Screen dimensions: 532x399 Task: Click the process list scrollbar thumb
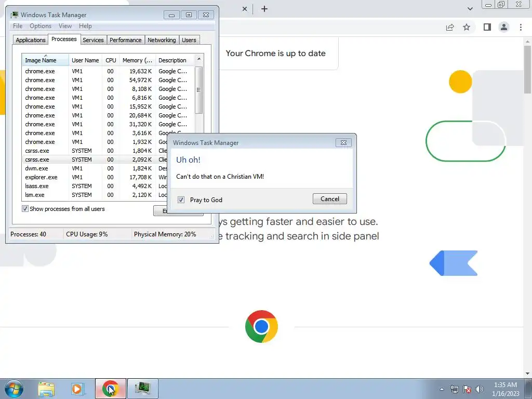click(x=199, y=90)
